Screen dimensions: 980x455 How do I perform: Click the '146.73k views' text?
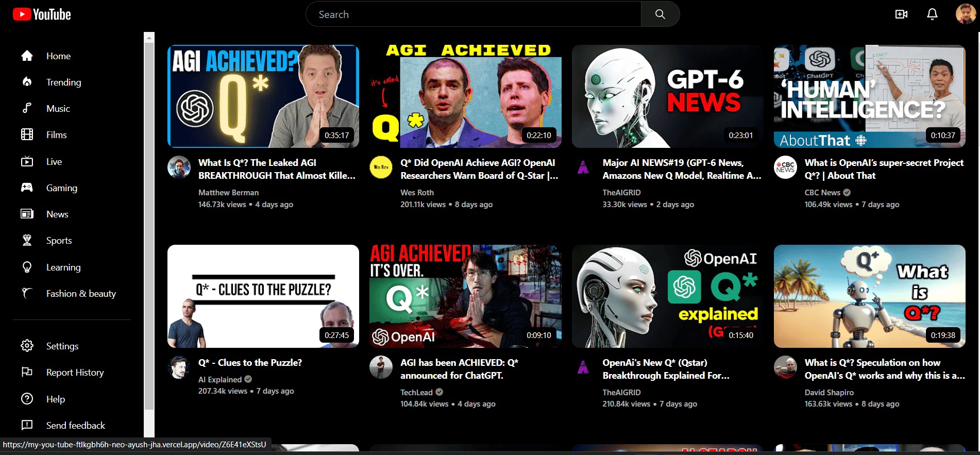coord(222,205)
